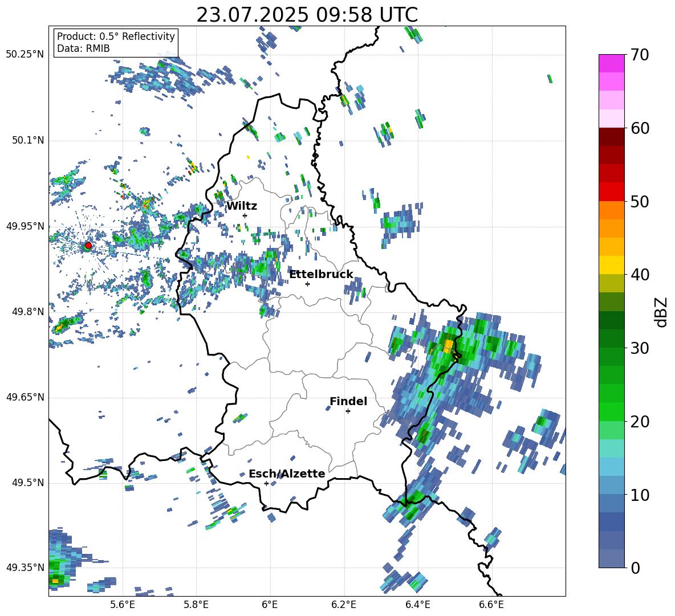Click the 50 colorbar tick label
Screen dimensions: 675x616
click(639, 201)
